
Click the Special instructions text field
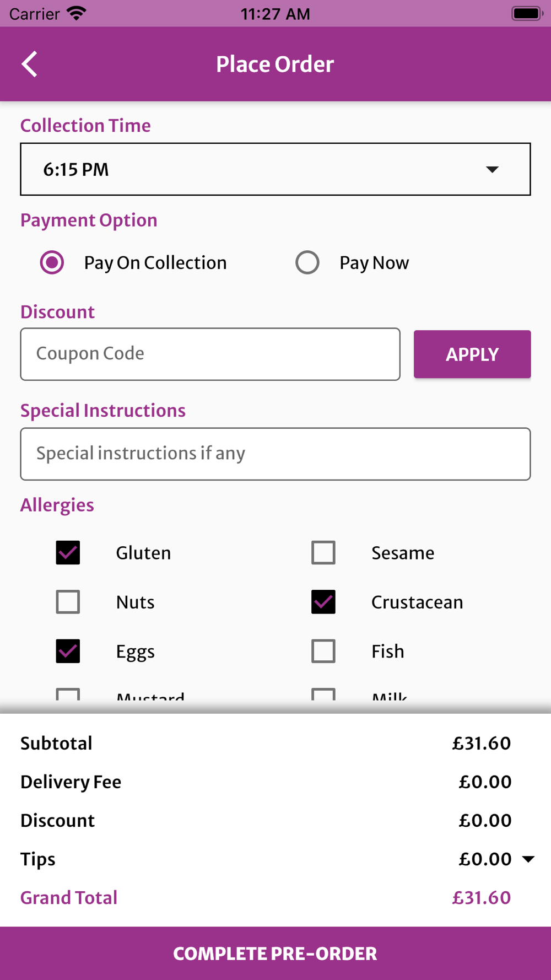tap(275, 454)
